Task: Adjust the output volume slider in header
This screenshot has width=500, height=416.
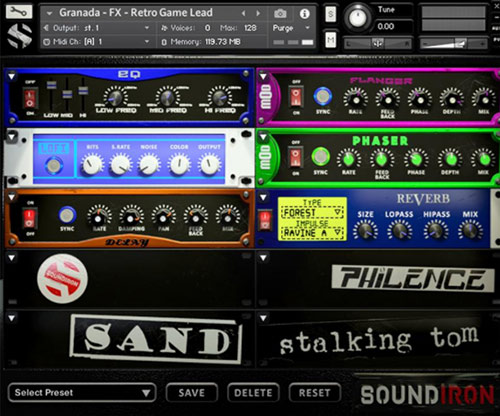Action: tap(453, 43)
